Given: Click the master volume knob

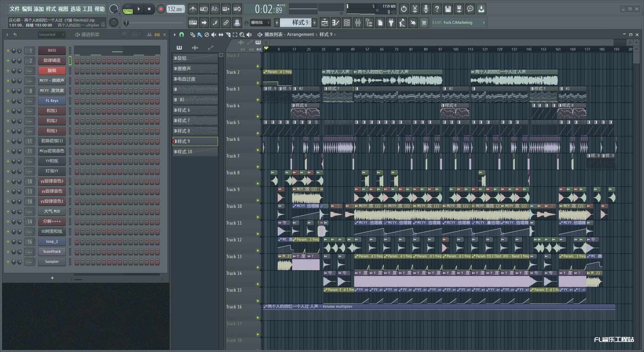Looking at the screenshot, I should point(114,9).
